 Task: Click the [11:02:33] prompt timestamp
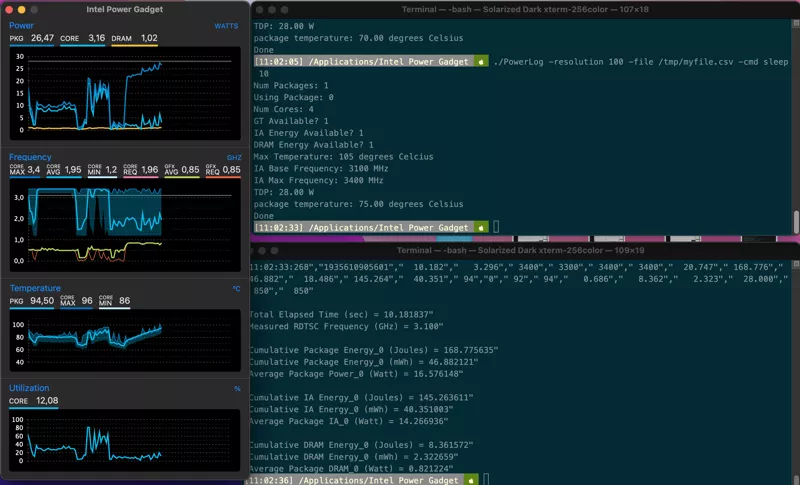278,227
